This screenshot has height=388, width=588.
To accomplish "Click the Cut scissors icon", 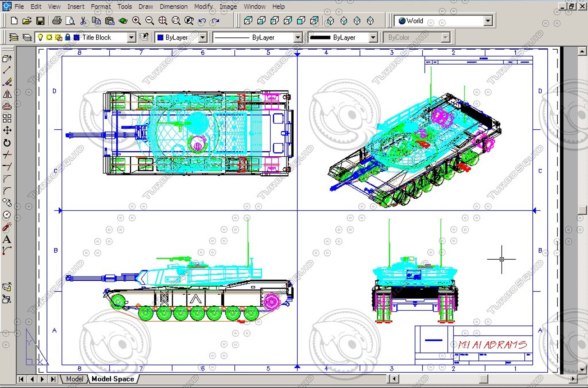I will pyautogui.click(x=83, y=21).
